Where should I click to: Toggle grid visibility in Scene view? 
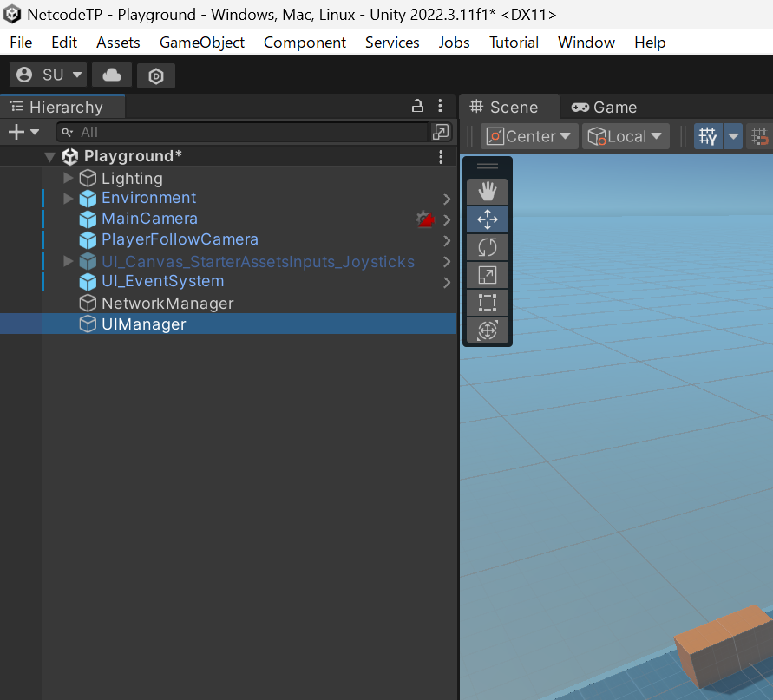pos(708,136)
